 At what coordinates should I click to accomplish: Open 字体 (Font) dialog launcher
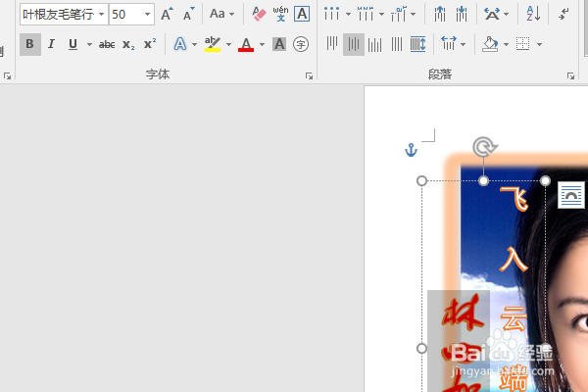click(309, 76)
